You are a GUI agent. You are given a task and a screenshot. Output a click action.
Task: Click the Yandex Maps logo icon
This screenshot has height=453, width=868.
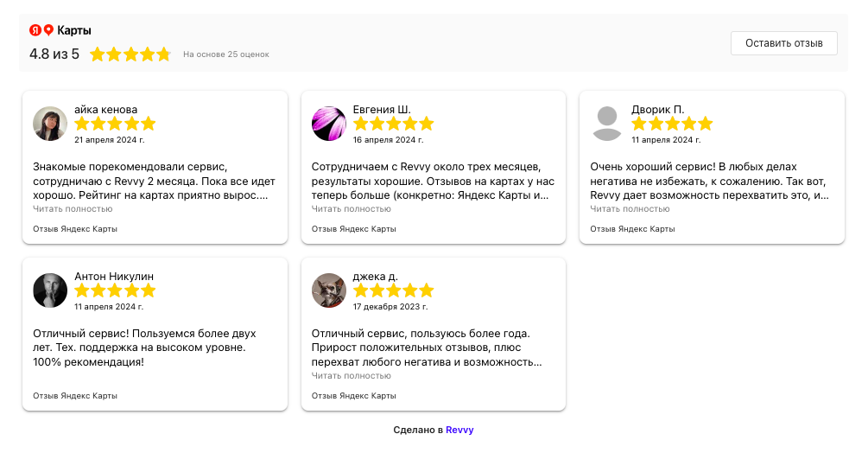[41, 30]
